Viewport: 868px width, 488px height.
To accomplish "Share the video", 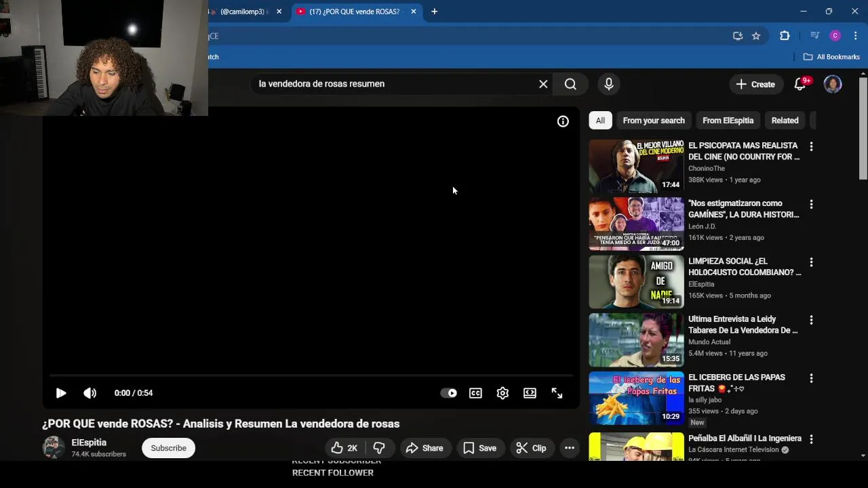I will click(425, 448).
